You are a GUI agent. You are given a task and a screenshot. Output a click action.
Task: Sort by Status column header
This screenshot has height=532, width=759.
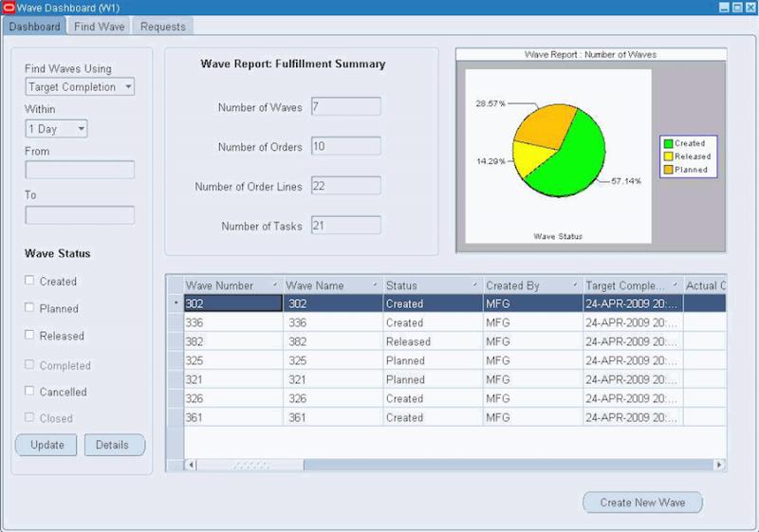tap(434, 285)
